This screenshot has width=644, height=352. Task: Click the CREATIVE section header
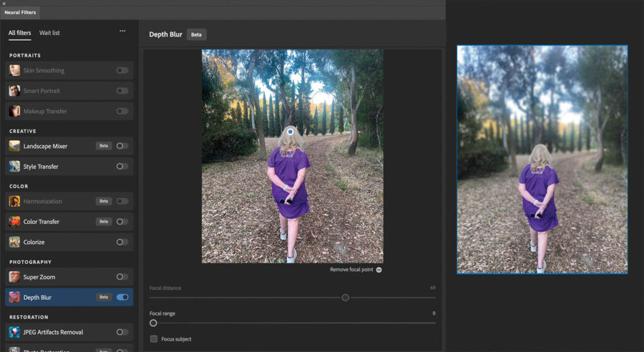23,131
